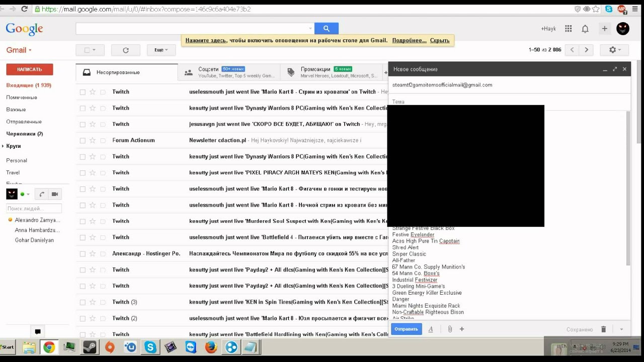Viewport: 644px width, 362px height.
Task: Click the chat bubble icon at sidebar bottom
Action: tap(38, 332)
